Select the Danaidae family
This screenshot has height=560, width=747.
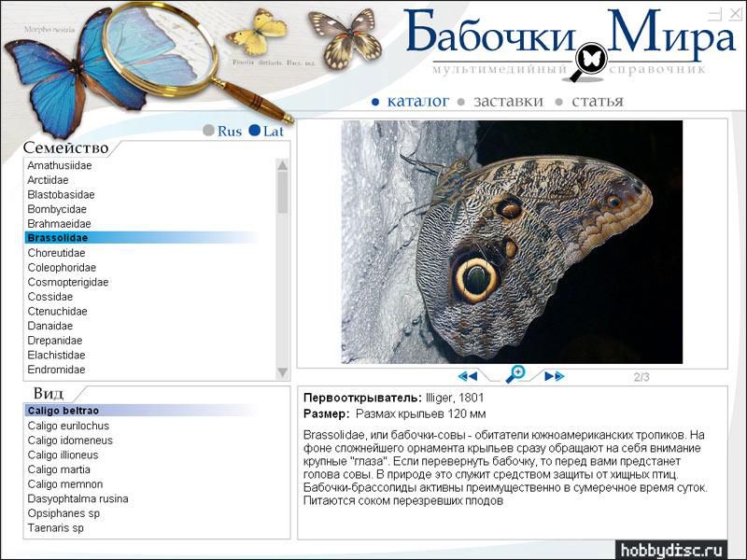(x=50, y=326)
